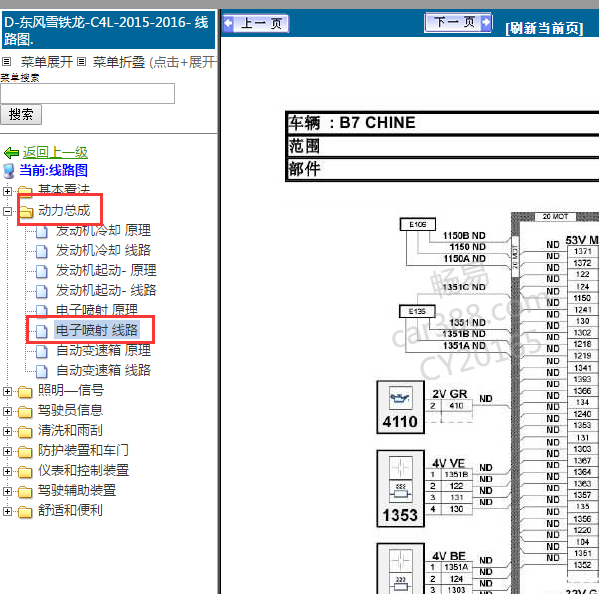599x594 pixels.
Task: Click 自动变速箱 线路 document icon
Action: [42, 371]
